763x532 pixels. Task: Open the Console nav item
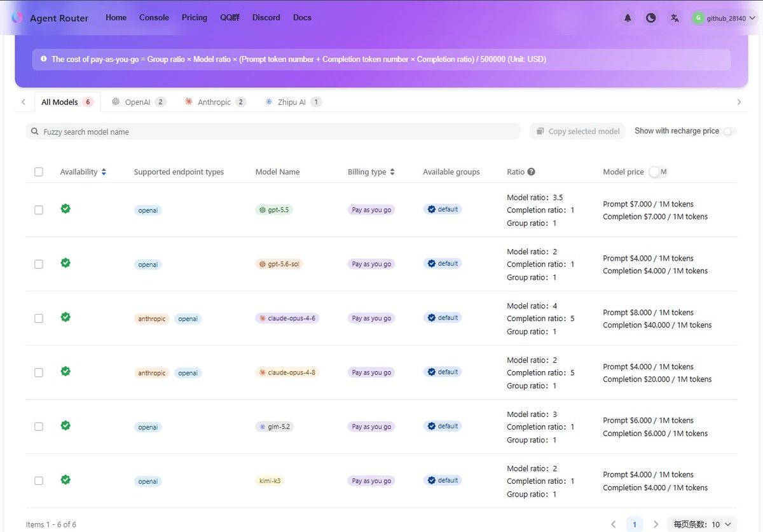(x=154, y=17)
